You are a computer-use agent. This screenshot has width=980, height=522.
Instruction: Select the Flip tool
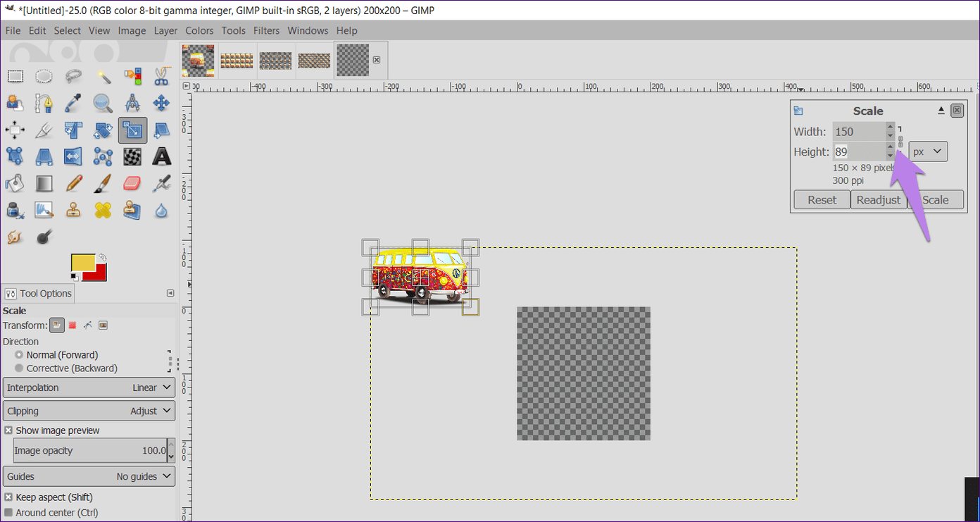point(74,156)
